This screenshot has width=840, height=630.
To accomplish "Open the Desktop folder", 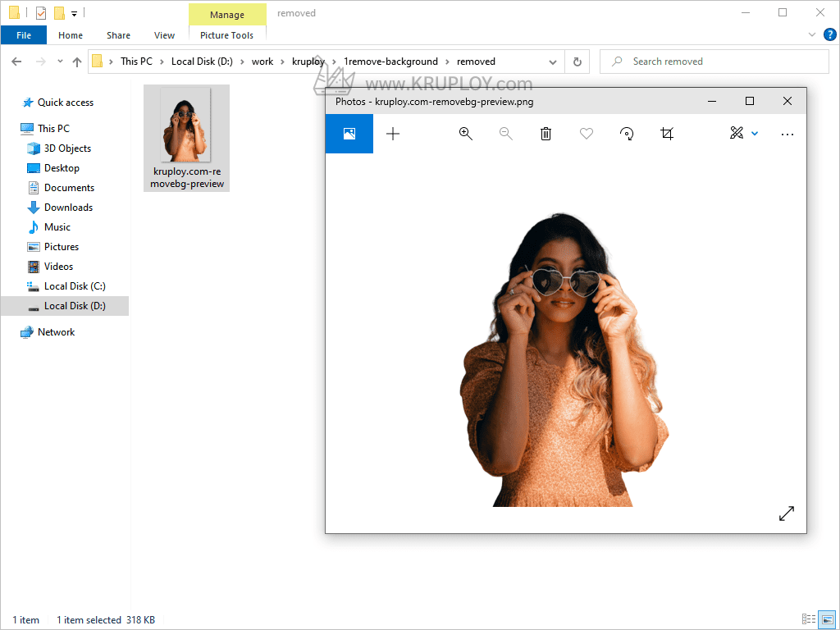I will coord(62,168).
